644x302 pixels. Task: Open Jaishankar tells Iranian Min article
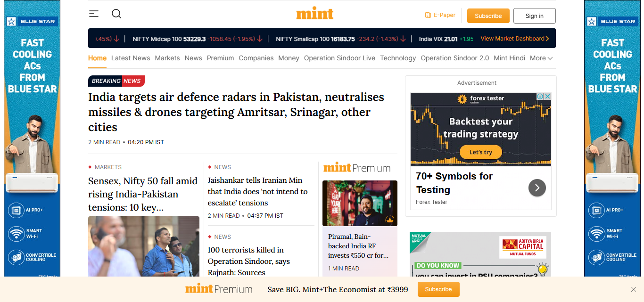[257, 192]
